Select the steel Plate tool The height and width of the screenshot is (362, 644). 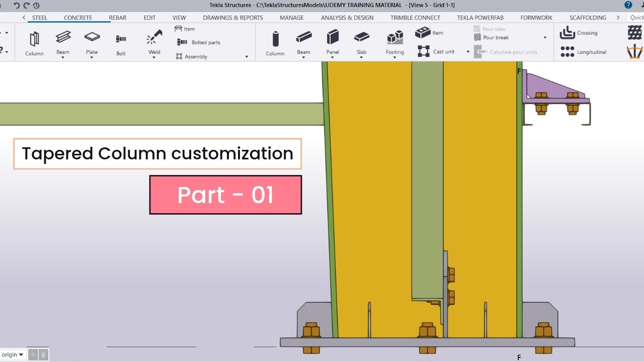[92, 42]
